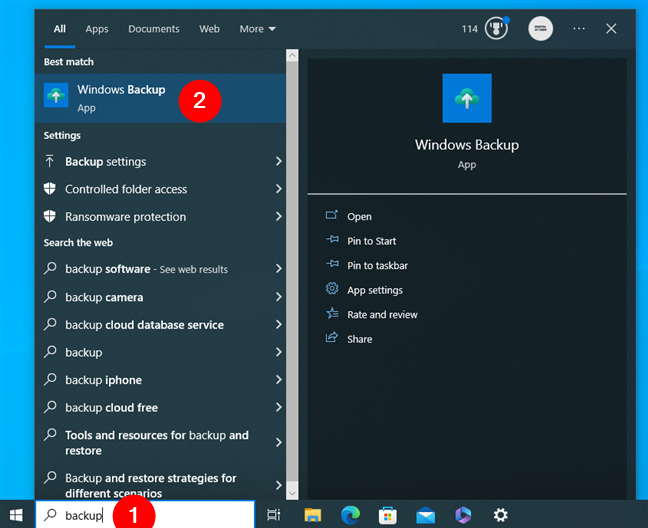Open App settings action
The width and height of the screenshot is (648, 528).
[374, 290]
